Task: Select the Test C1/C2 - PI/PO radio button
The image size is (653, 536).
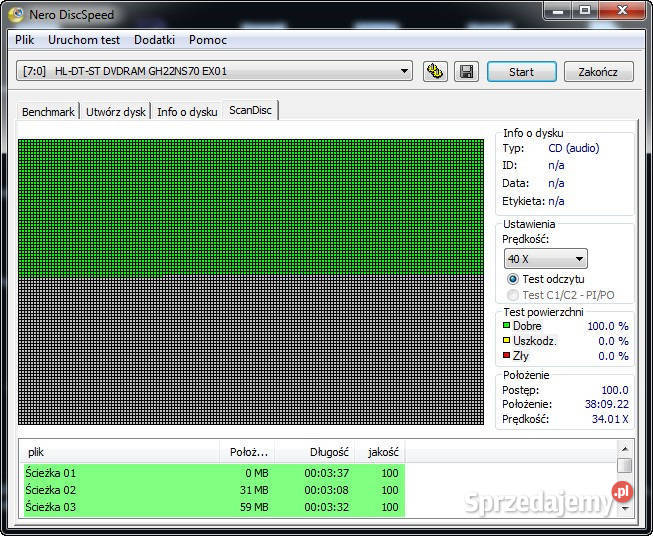Action: (513, 295)
